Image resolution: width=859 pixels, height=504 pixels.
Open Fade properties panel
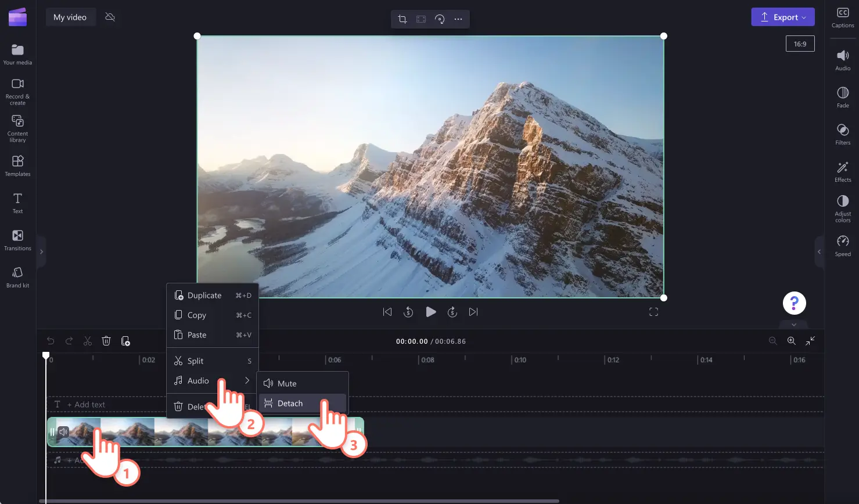pyautogui.click(x=843, y=98)
